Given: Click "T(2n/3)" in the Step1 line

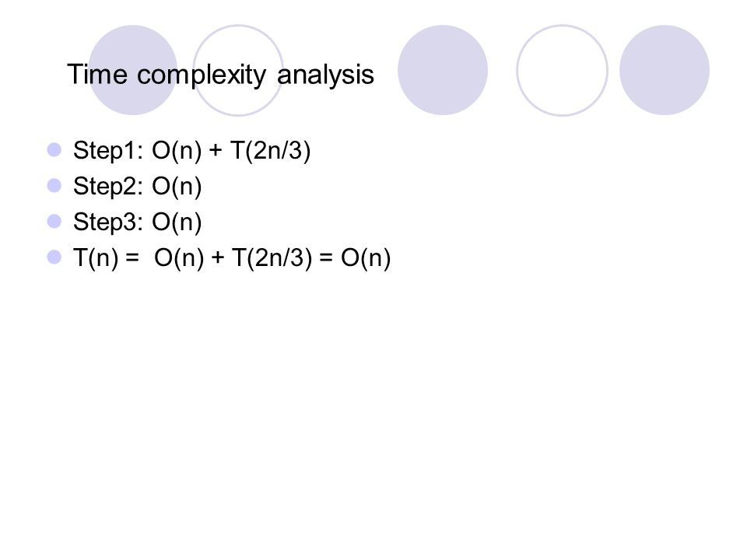Looking at the screenshot, I should click(270, 151).
